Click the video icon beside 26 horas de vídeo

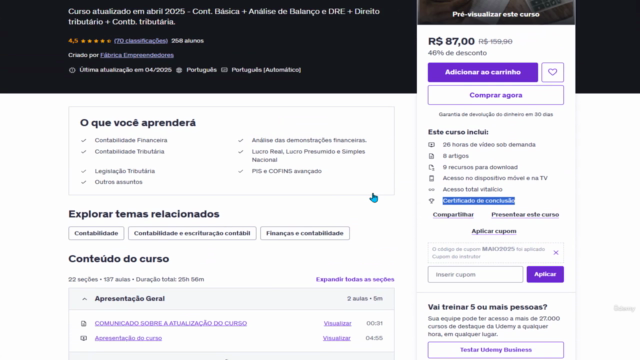coord(431,144)
